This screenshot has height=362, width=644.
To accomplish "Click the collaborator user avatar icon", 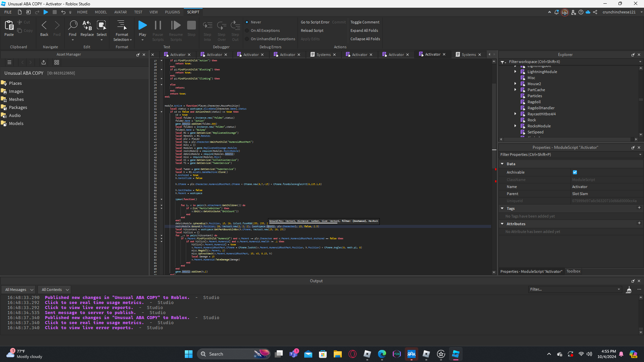I will (x=565, y=12).
